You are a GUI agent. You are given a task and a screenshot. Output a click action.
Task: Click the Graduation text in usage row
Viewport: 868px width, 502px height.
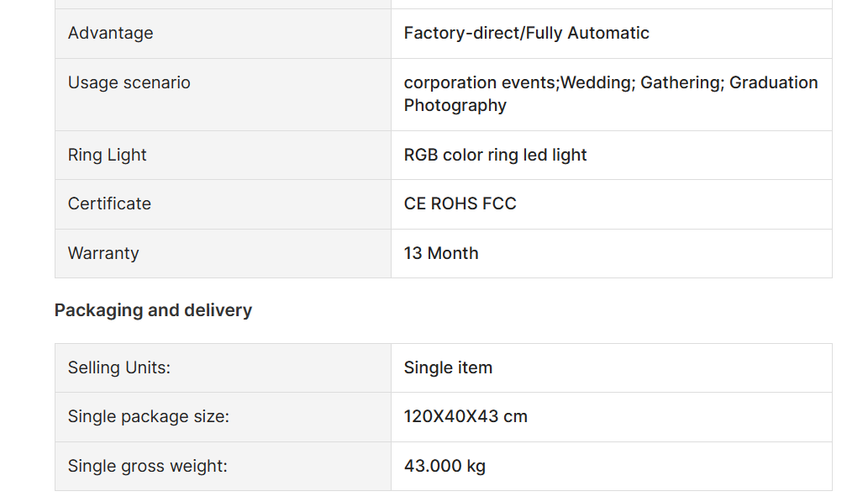[773, 82]
